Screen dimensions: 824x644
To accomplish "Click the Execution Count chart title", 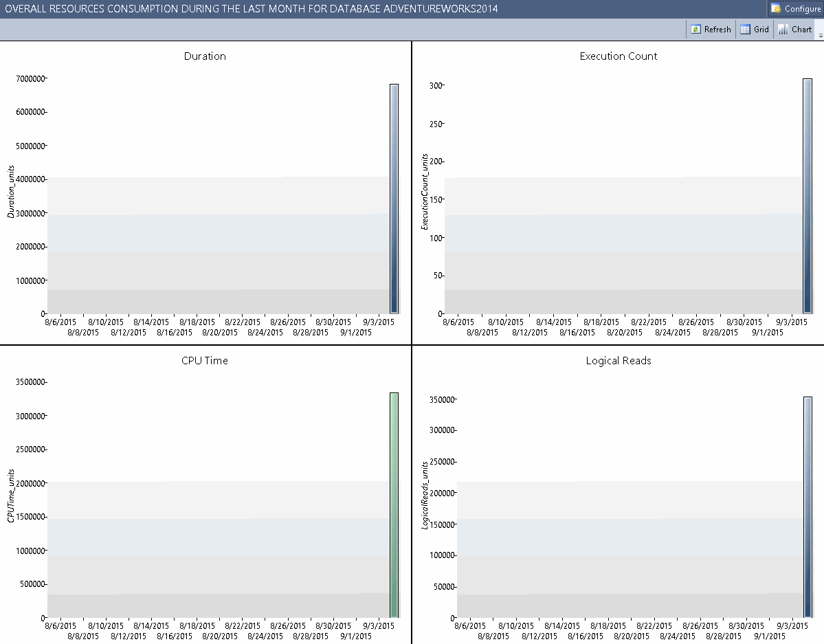I will click(617, 56).
